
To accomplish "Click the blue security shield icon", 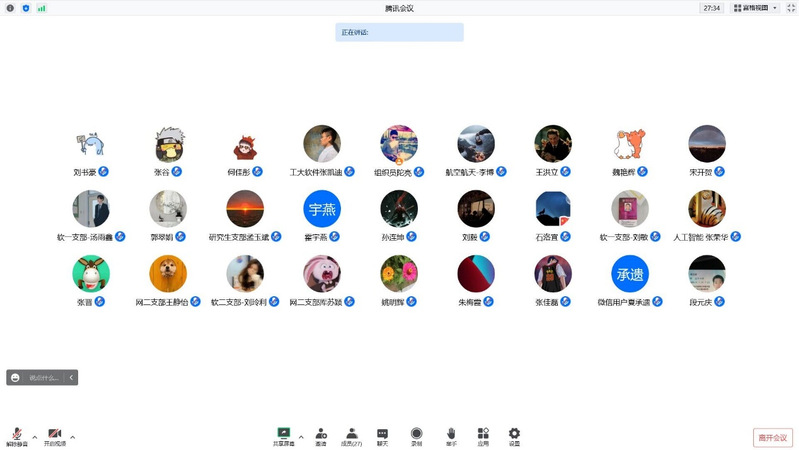I will tap(25, 8).
